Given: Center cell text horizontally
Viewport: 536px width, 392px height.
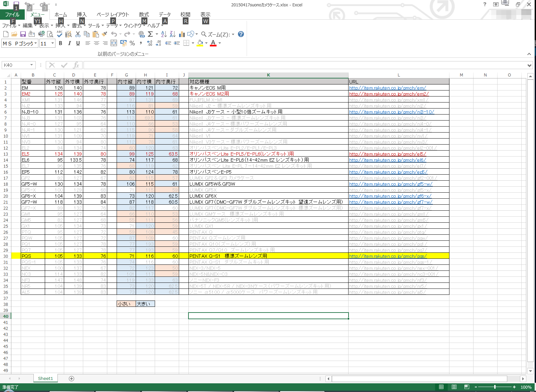Looking at the screenshot, I should coord(97,43).
